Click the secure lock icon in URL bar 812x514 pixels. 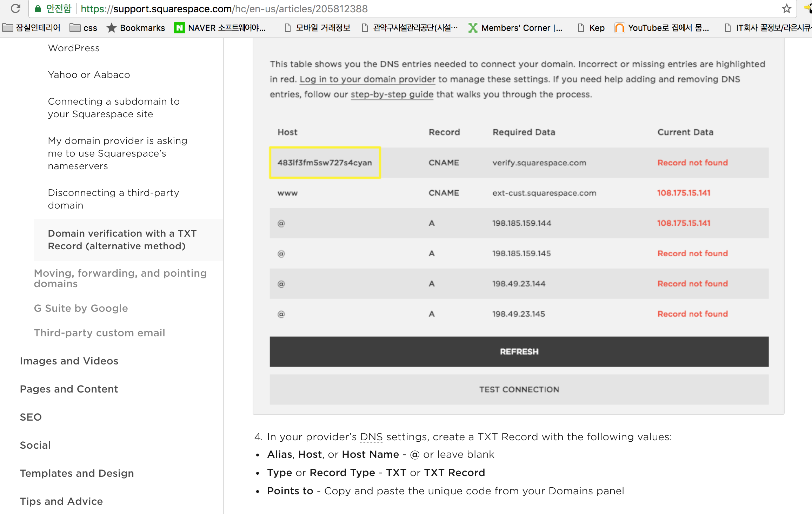click(x=38, y=8)
